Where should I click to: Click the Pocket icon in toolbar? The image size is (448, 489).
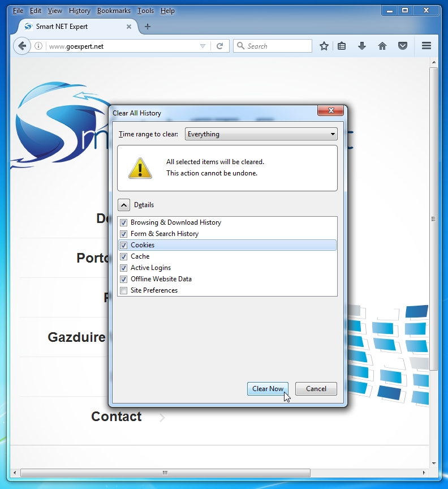pos(403,46)
